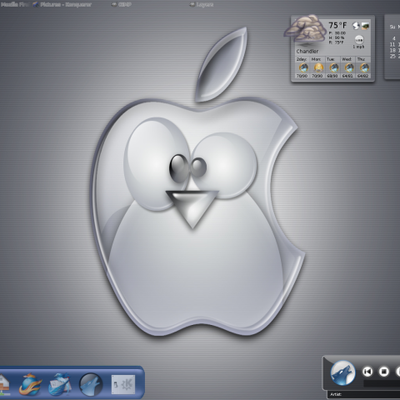Select Tuesday's forecast icon

point(333,68)
